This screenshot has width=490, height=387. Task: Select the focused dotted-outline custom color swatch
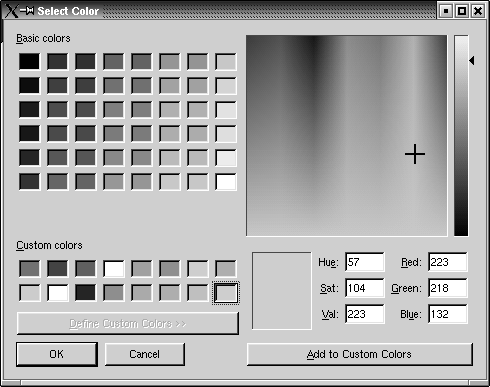(226, 293)
